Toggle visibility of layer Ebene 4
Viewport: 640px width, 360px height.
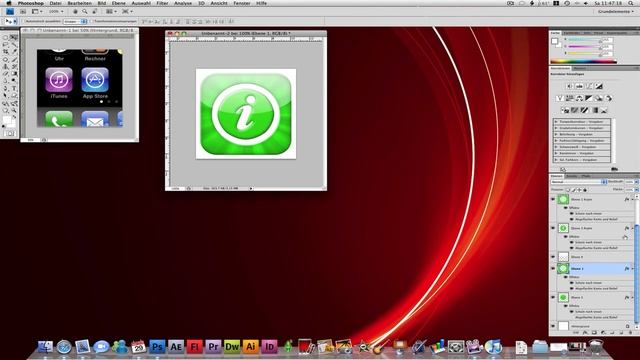tap(553, 257)
